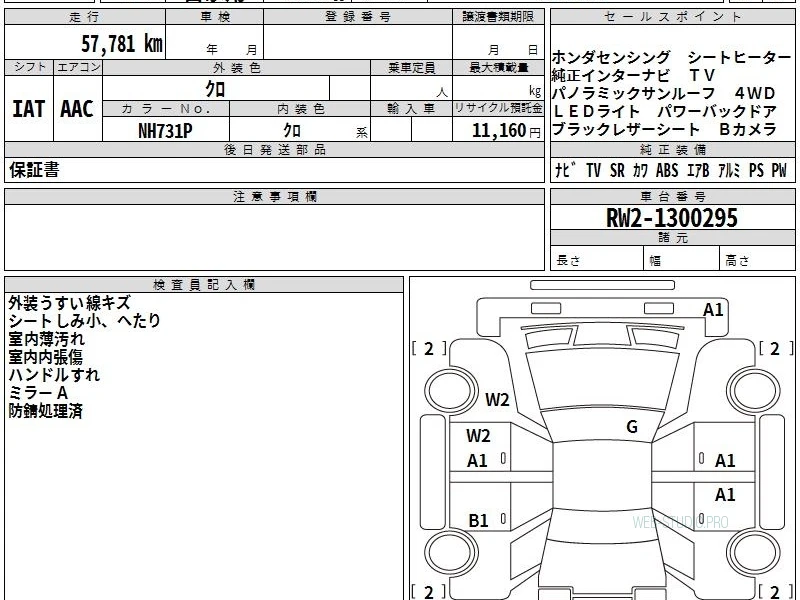800x600 pixels.
Task: Select the ホンダセンシング sales point
Action: point(611,57)
